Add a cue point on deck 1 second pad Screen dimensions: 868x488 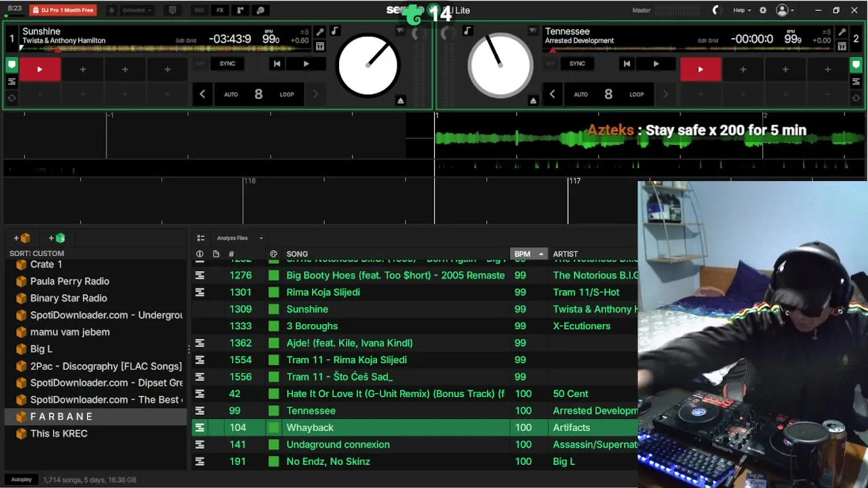83,69
